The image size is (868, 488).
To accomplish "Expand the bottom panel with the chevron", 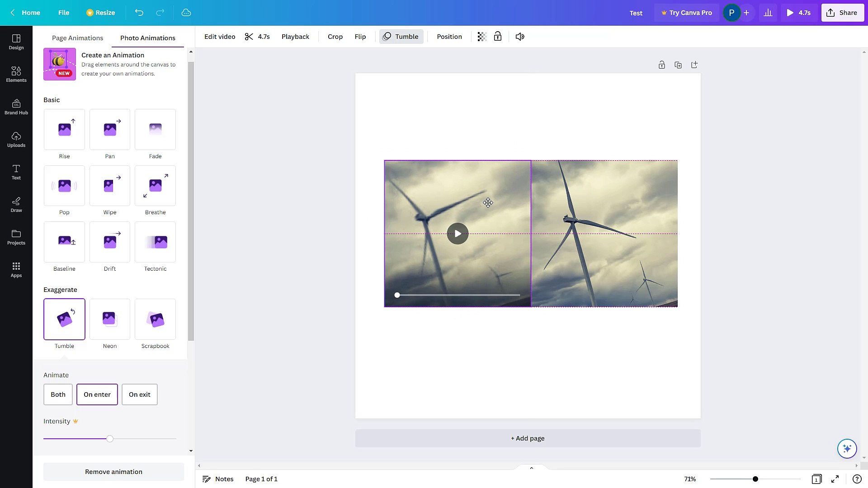I will tap(531, 468).
